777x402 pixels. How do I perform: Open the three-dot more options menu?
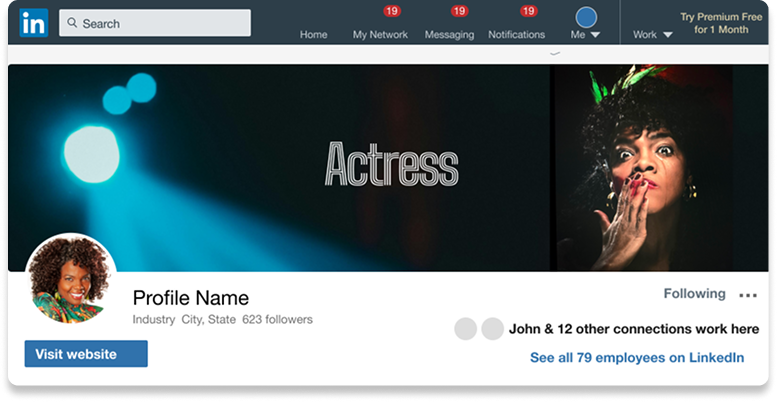pyautogui.click(x=747, y=295)
